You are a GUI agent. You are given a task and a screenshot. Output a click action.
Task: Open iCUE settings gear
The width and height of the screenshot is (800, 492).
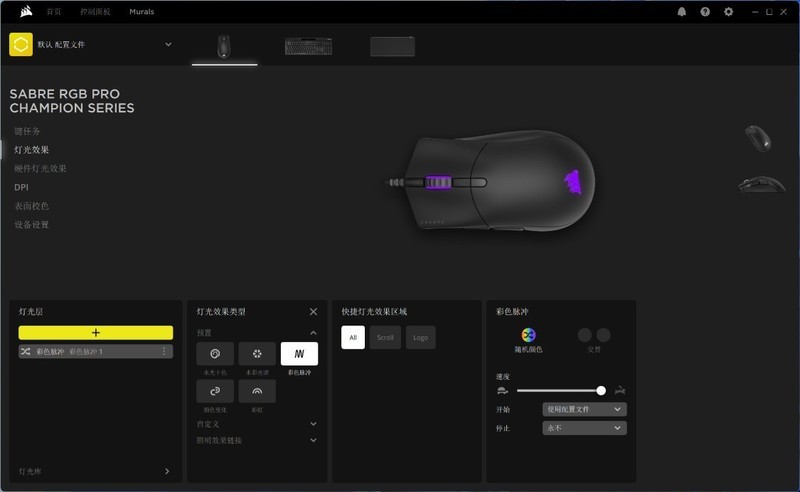729,12
